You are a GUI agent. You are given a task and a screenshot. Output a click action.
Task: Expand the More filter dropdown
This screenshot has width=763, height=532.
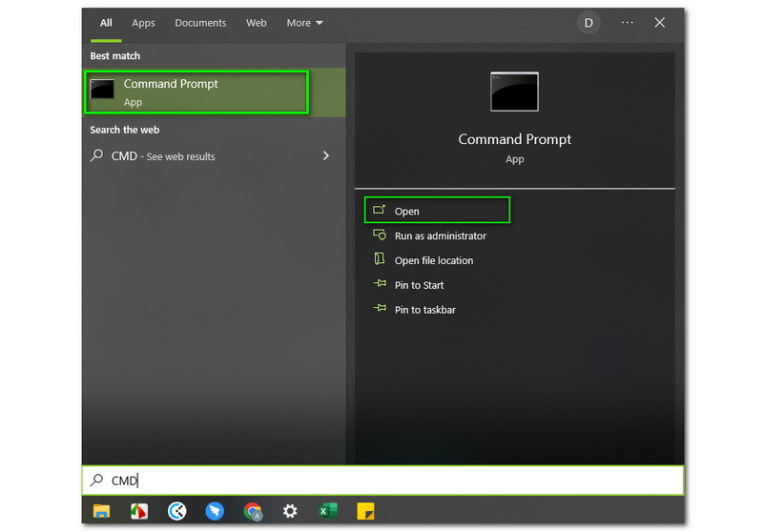[x=304, y=23]
